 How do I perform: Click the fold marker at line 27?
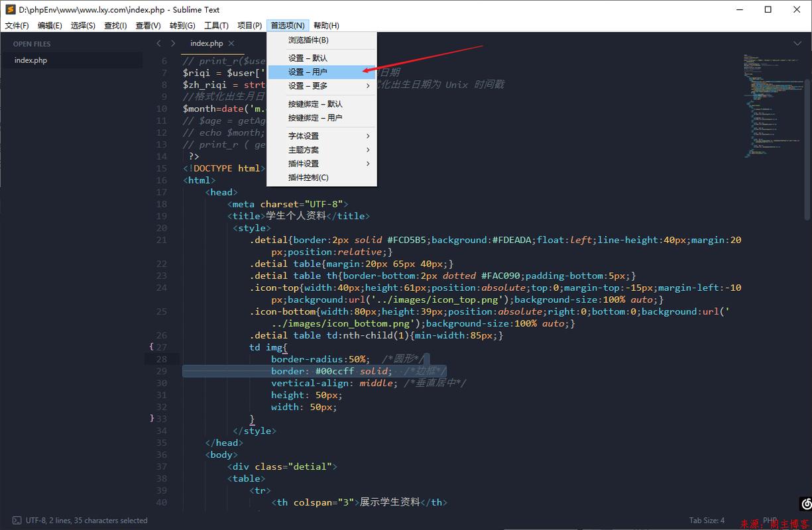click(x=151, y=346)
